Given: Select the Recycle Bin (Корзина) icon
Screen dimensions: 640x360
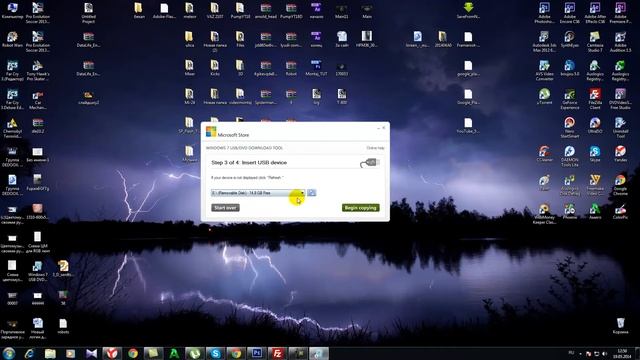Looking at the screenshot, I should pos(620,326).
